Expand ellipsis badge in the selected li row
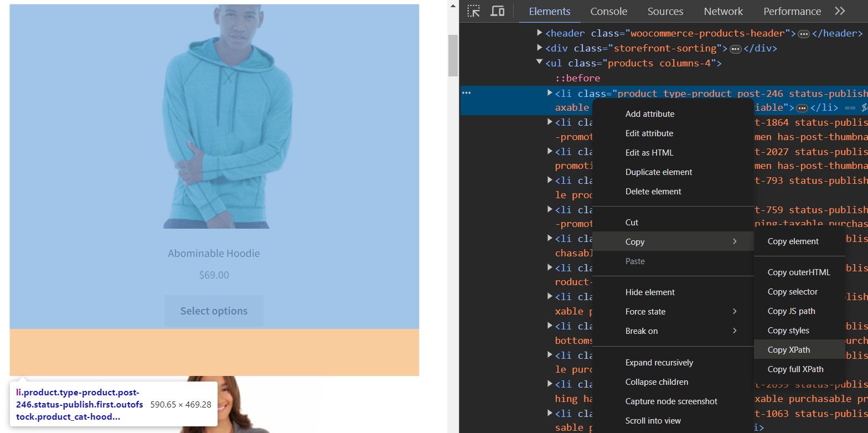 (802, 108)
